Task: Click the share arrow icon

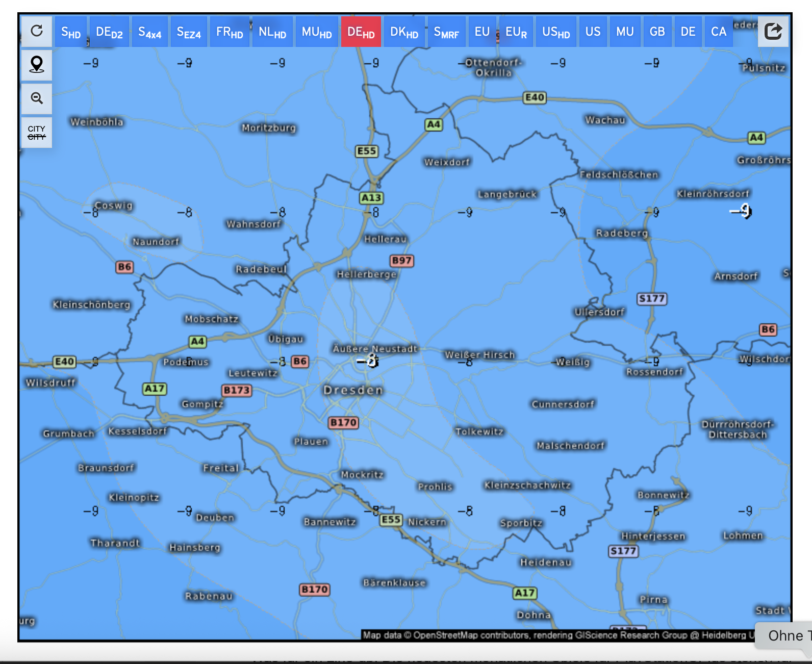Action: pos(773,32)
